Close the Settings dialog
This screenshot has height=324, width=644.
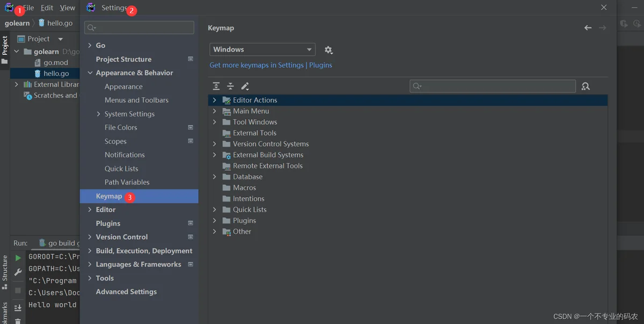(x=604, y=8)
